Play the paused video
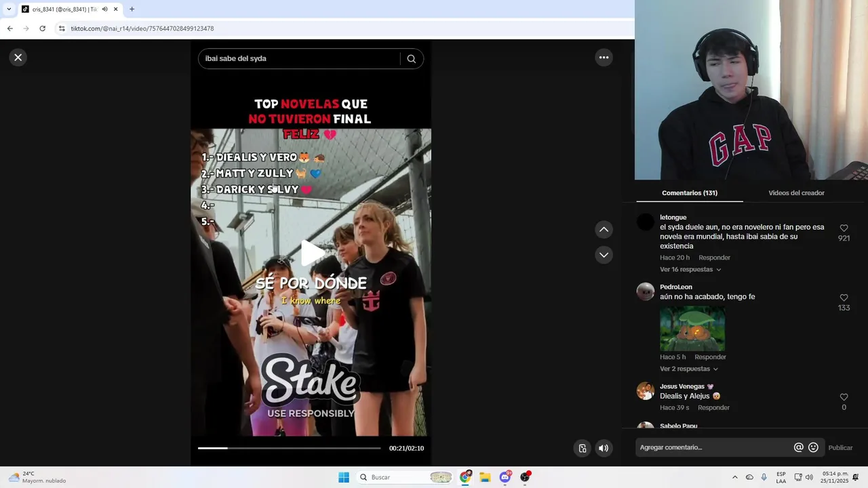Image resolution: width=868 pixels, height=488 pixels. tap(311, 253)
